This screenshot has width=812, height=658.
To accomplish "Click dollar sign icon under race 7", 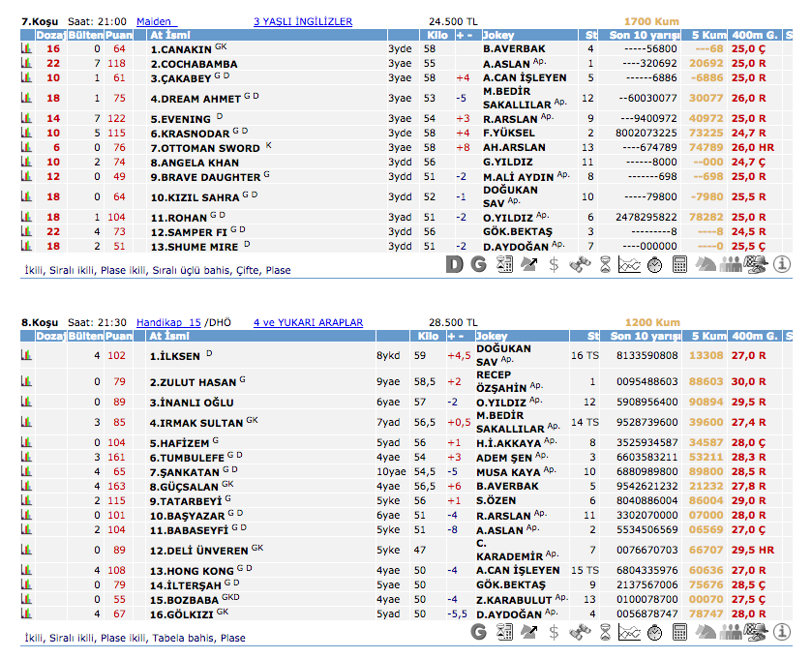I will (x=555, y=264).
